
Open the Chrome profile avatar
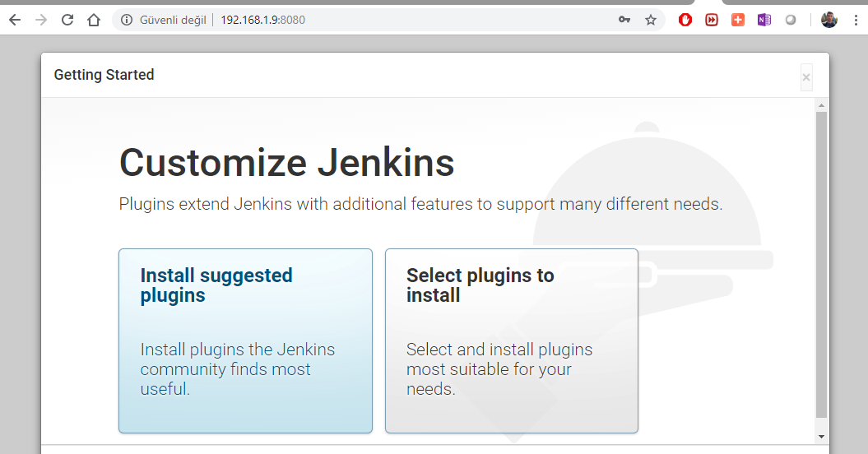[x=829, y=20]
